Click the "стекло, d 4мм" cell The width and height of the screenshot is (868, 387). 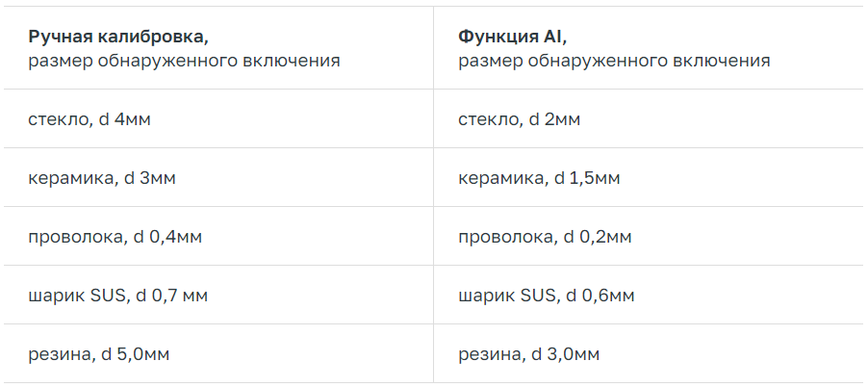pyautogui.click(x=89, y=119)
